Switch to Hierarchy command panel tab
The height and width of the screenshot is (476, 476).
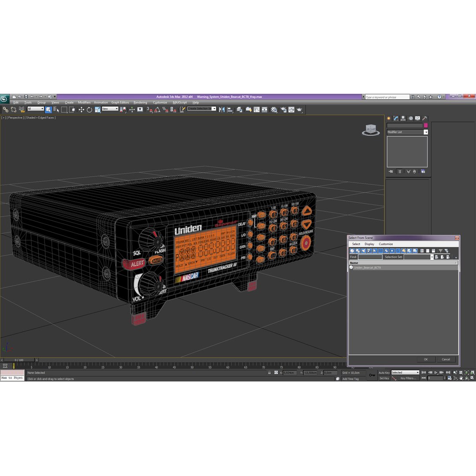coord(403,119)
